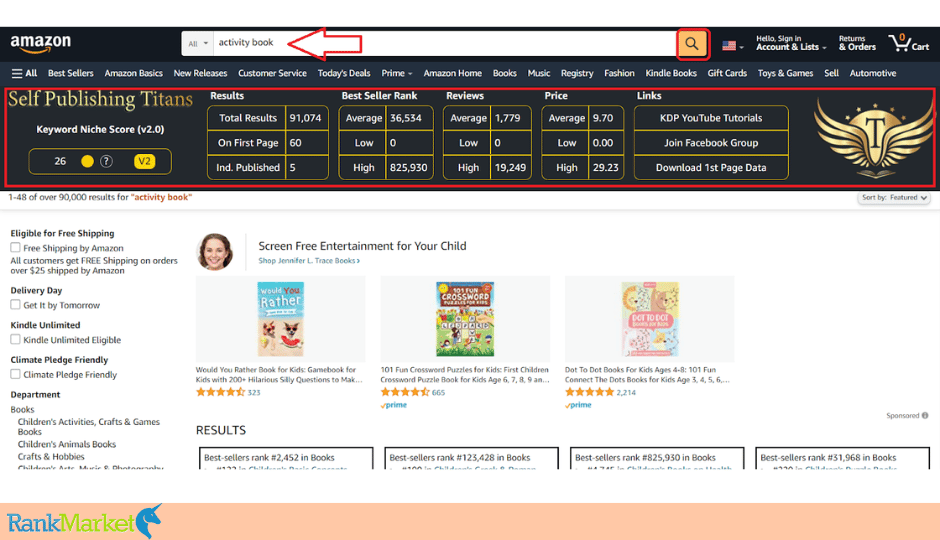Click the winged Titans T emblem
940x540 pixels.
pyautogui.click(x=873, y=141)
